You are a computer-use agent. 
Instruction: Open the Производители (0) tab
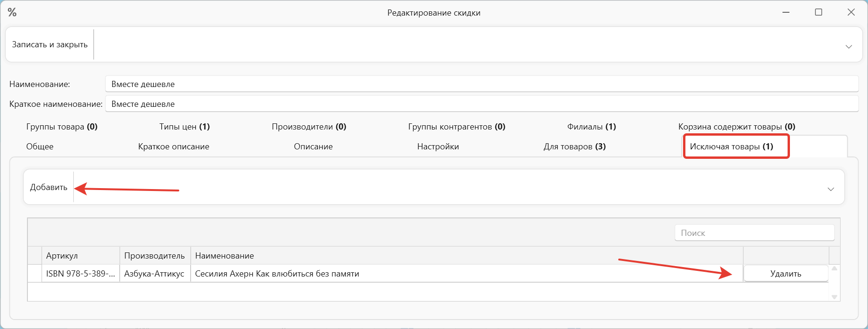pyautogui.click(x=309, y=127)
